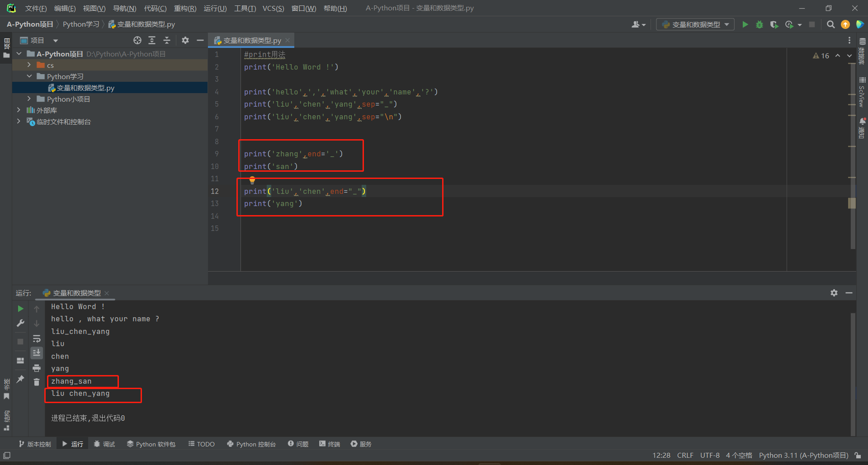Click the UTF-8 encoding in status bar
The width and height of the screenshot is (868, 465).
pyautogui.click(x=710, y=455)
